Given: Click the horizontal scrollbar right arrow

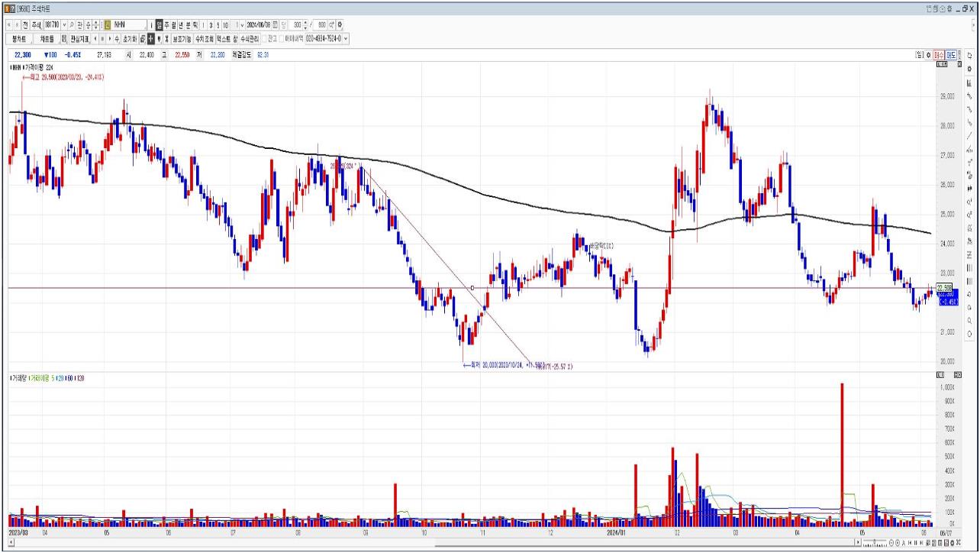Looking at the screenshot, I should click(x=858, y=542).
